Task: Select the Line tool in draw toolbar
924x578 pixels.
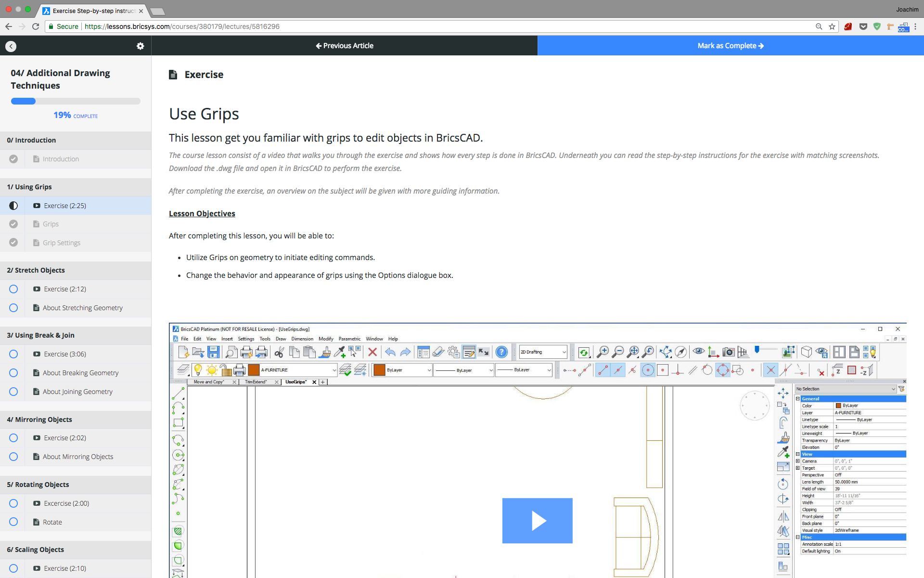Action: coord(178,394)
